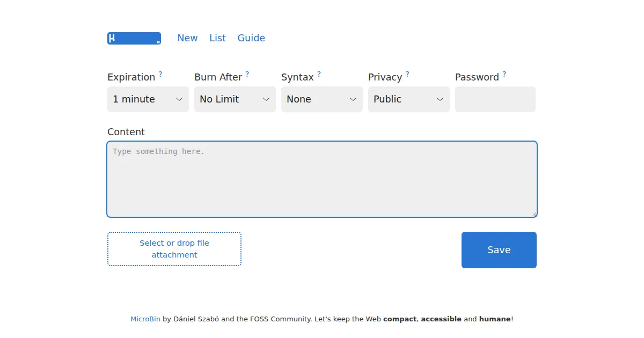The image size is (644, 338).
Task: Click the word accessible in footer
Action: [x=441, y=319]
